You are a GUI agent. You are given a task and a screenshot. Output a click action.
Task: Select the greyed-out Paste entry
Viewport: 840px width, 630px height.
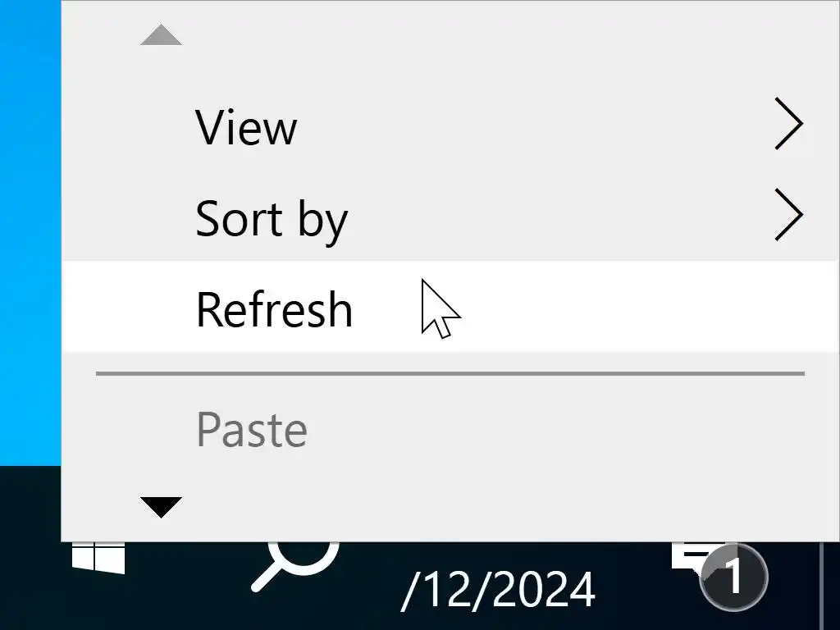(252, 429)
